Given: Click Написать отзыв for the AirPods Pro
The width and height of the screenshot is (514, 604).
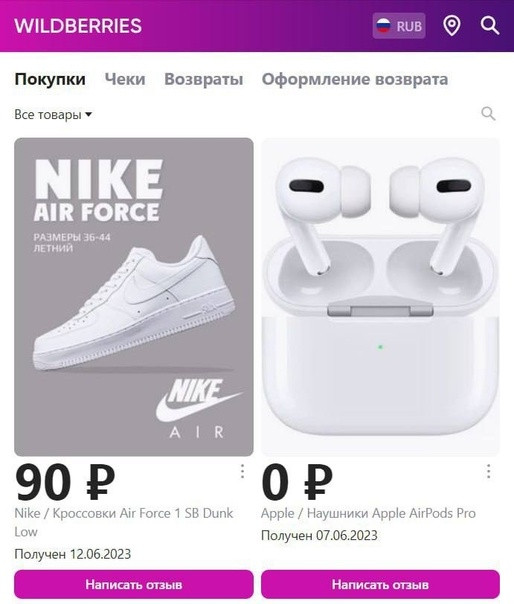Looking at the screenshot, I should 380,584.
